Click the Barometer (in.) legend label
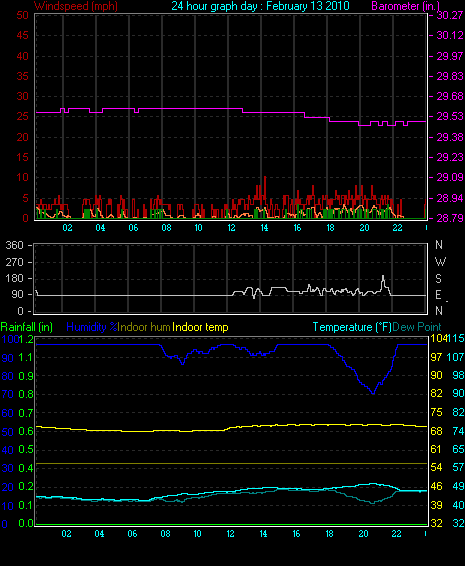Viewport: 465px width, 566px height. (x=405, y=6)
